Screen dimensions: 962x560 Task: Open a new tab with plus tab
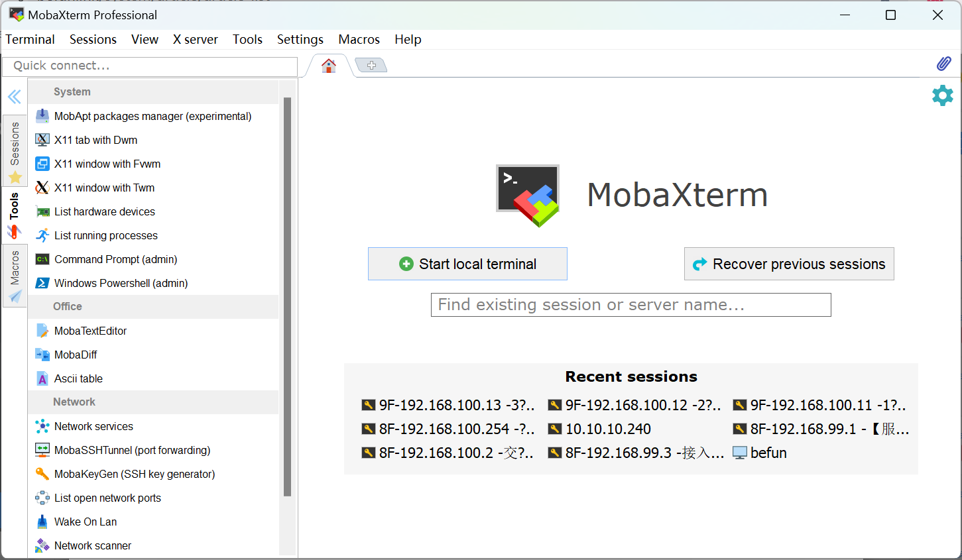pos(371,65)
